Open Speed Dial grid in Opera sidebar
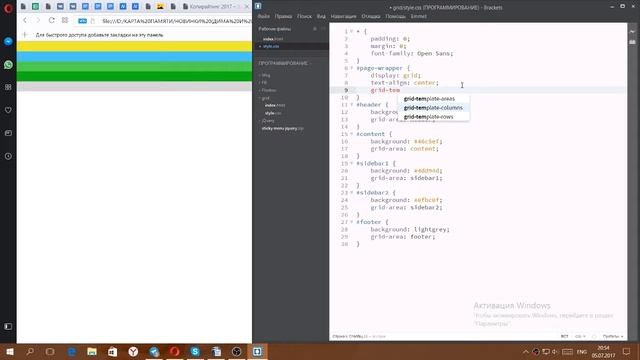Image resolution: width=640 pixels, height=360 pixels. (x=8, y=87)
